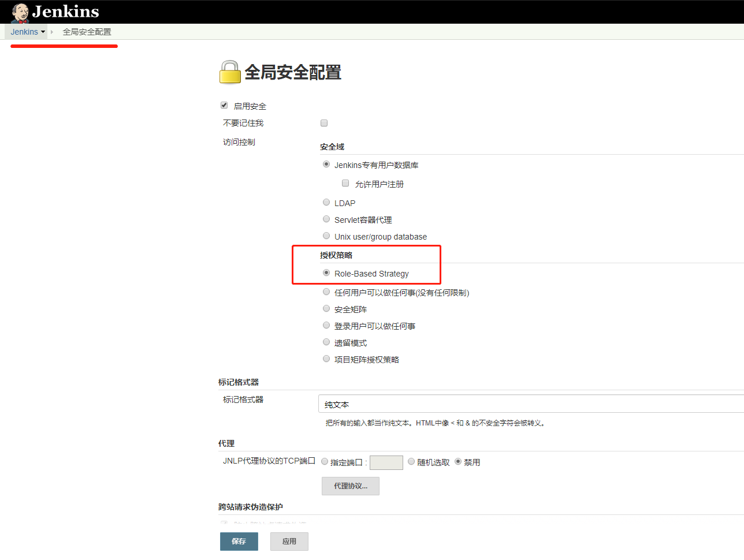Image resolution: width=744 pixels, height=560 pixels.
Task: Select the 安全矩阵 authorization option
Action: click(x=326, y=308)
